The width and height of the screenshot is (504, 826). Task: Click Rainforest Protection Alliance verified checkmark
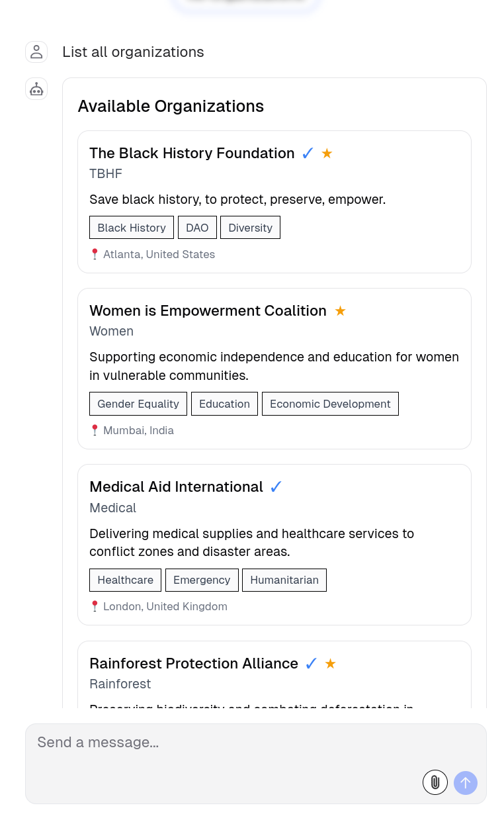(x=311, y=664)
